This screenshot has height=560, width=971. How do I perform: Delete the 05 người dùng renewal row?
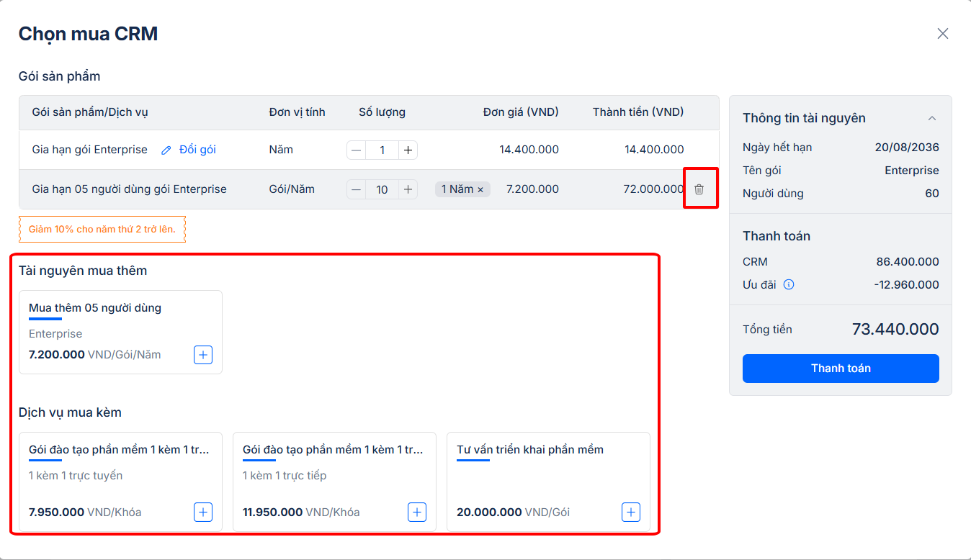point(699,189)
